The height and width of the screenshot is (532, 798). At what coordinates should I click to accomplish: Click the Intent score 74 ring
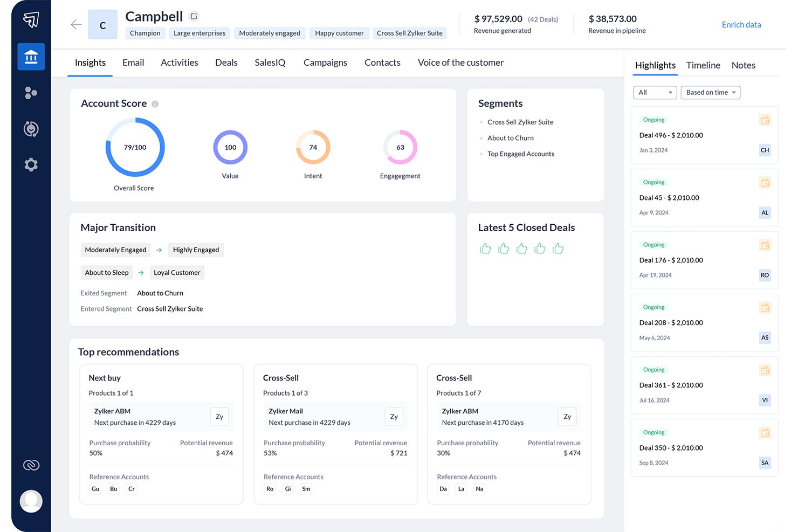313,147
